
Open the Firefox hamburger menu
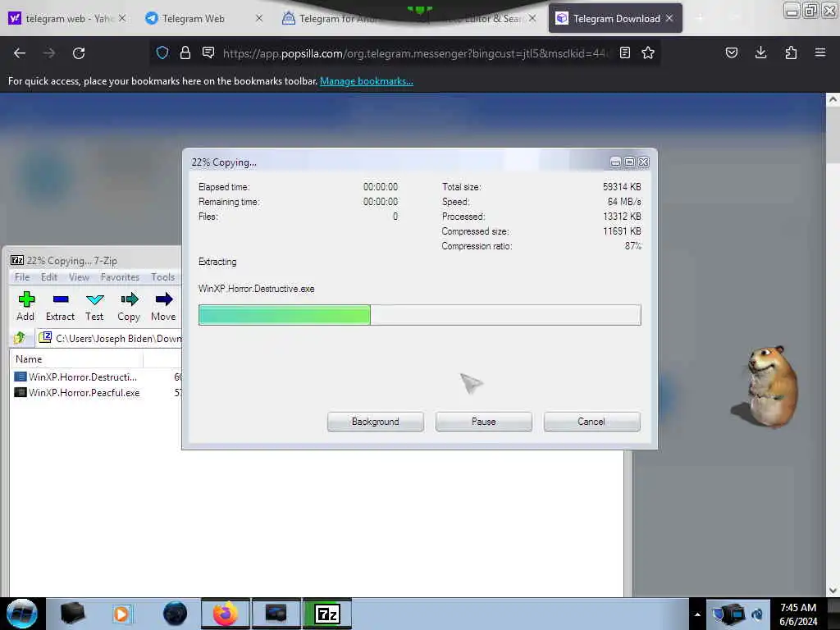point(820,52)
